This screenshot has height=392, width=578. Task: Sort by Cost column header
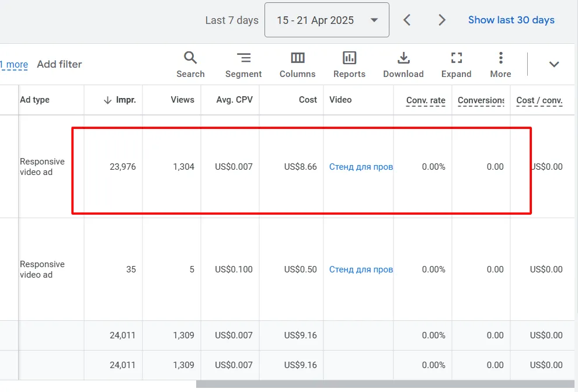[308, 100]
